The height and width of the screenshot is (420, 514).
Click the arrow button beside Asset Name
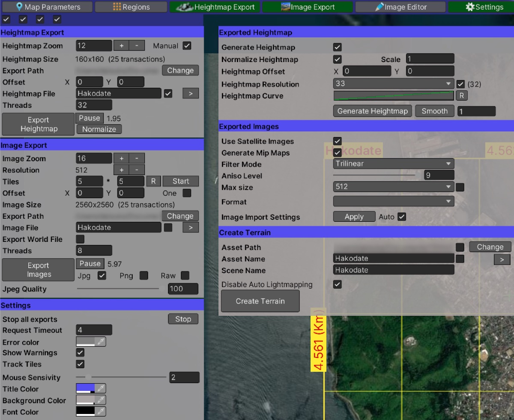pos(502,259)
